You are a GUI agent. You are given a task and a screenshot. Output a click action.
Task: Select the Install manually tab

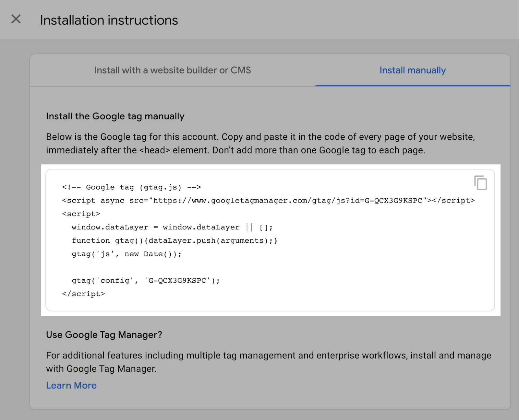click(413, 70)
